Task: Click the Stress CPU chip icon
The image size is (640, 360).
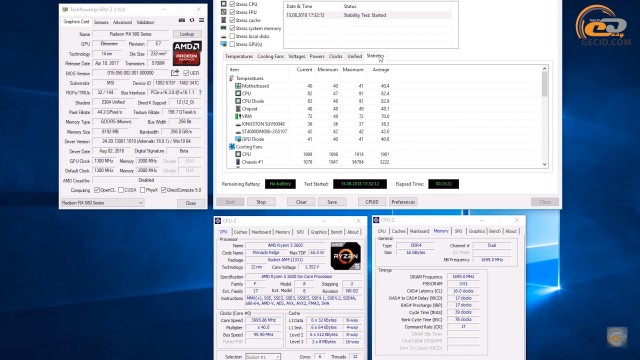Action: [x=223, y=4]
